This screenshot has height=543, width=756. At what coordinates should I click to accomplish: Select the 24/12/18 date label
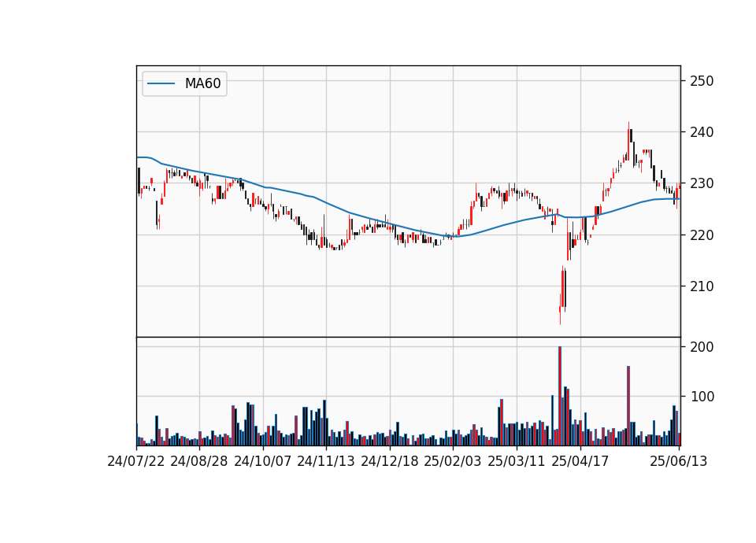click(390, 461)
